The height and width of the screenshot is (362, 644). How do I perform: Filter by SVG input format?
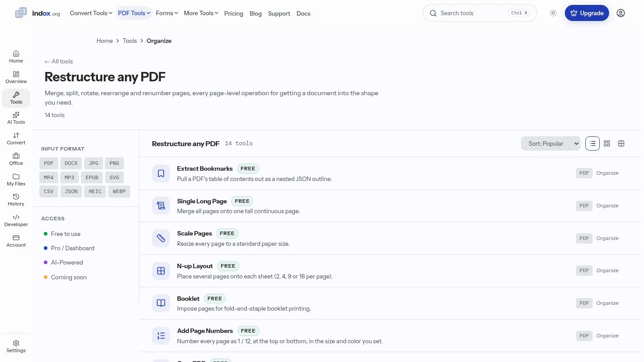[x=114, y=177]
